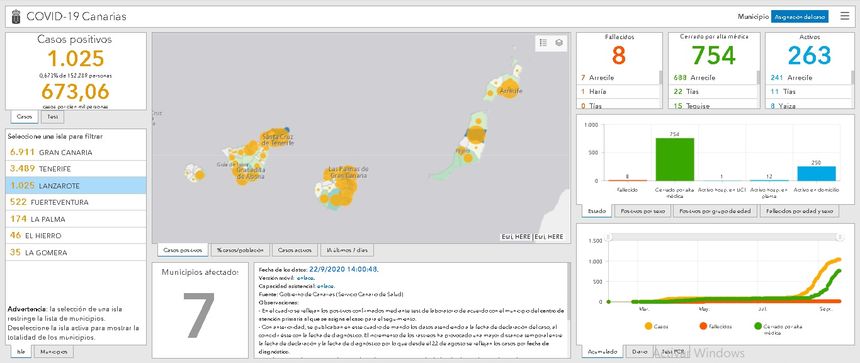Select '1 Haría' in Fallecidos list
The image size is (860, 363).
[618, 92]
